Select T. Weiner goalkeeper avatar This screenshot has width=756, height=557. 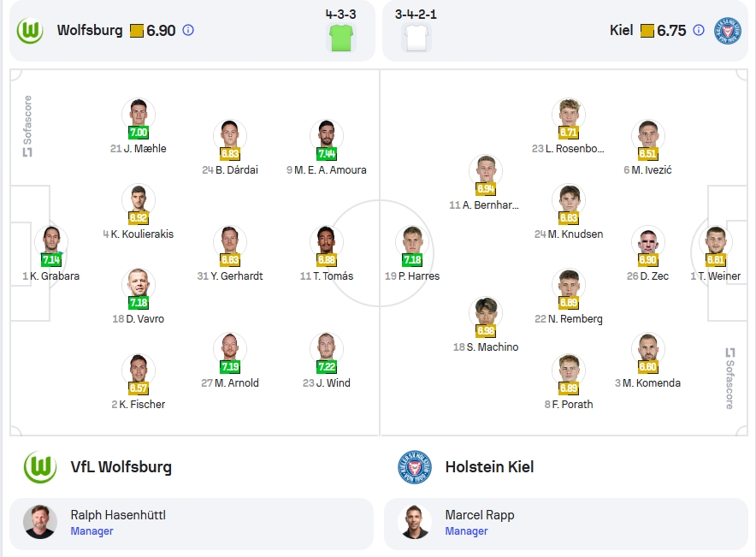tap(716, 241)
